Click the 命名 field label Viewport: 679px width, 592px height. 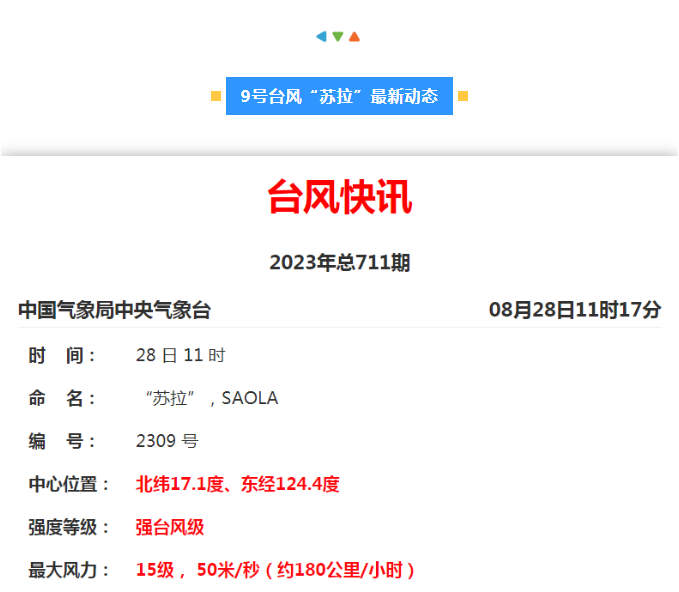(62, 398)
